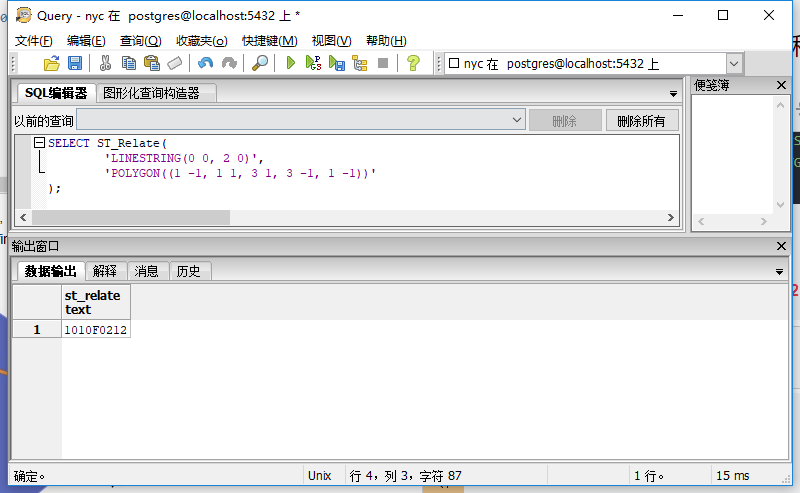Select the 历史 tab
Image resolution: width=800 pixels, height=493 pixels.
coord(189,271)
